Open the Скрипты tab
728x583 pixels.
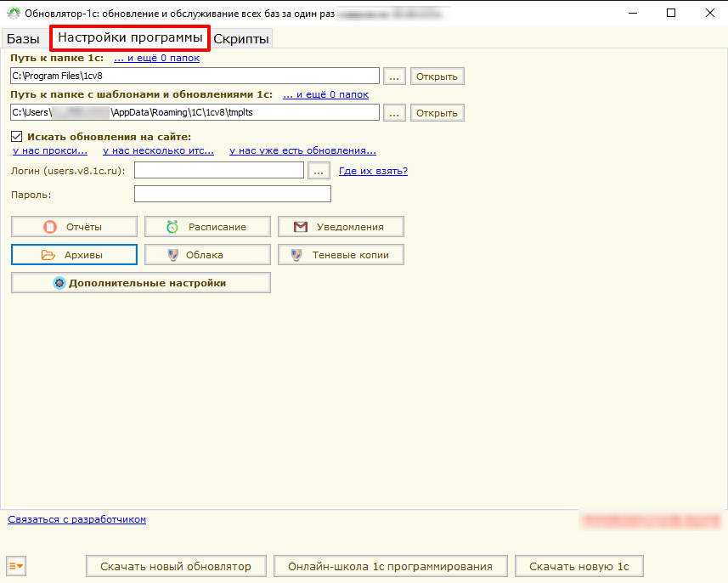[x=241, y=38]
